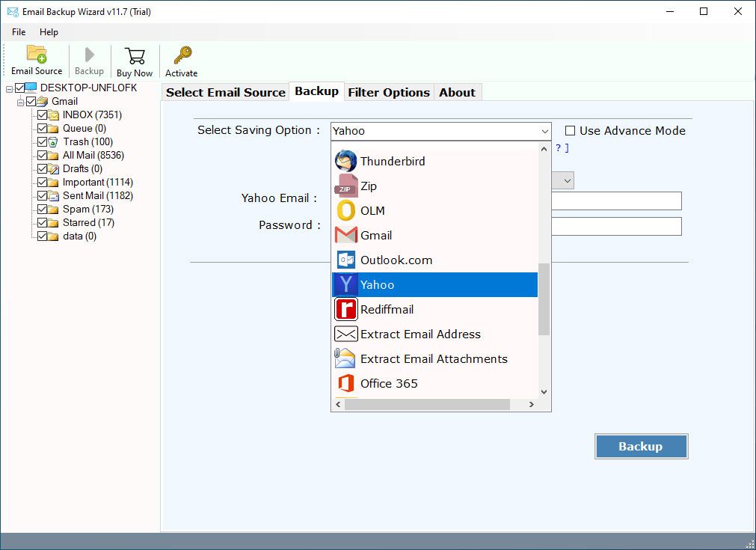Select the Starred (17) folder row
Screen dimensions: 756x550
click(x=88, y=223)
